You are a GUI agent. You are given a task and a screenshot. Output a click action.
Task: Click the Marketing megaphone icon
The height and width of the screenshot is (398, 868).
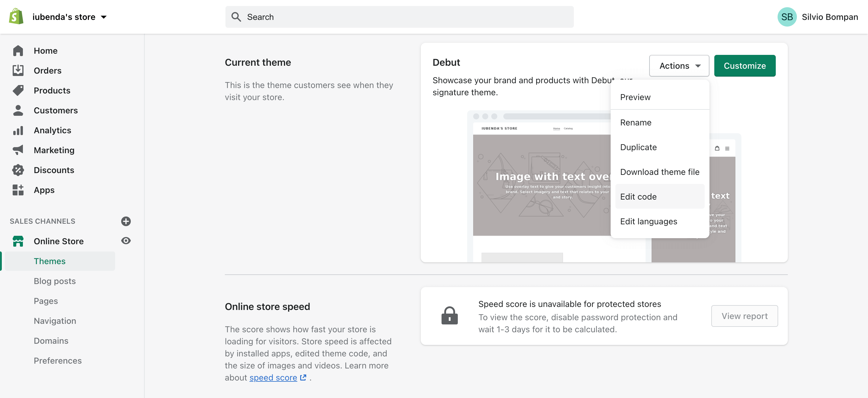pyautogui.click(x=18, y=150)
